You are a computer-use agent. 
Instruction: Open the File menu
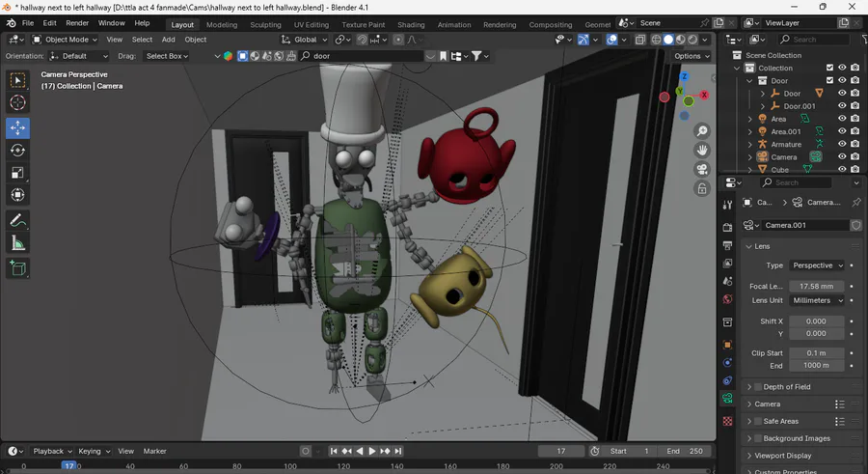point(28,23)
